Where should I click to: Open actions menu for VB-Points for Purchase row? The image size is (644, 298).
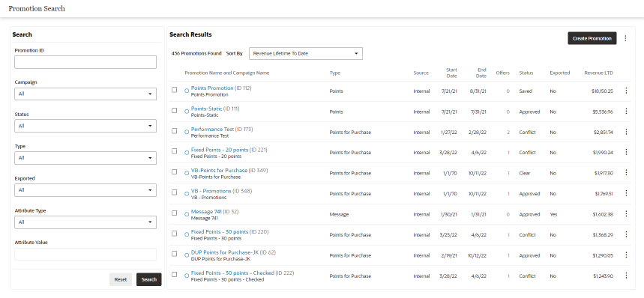[626, 172]
